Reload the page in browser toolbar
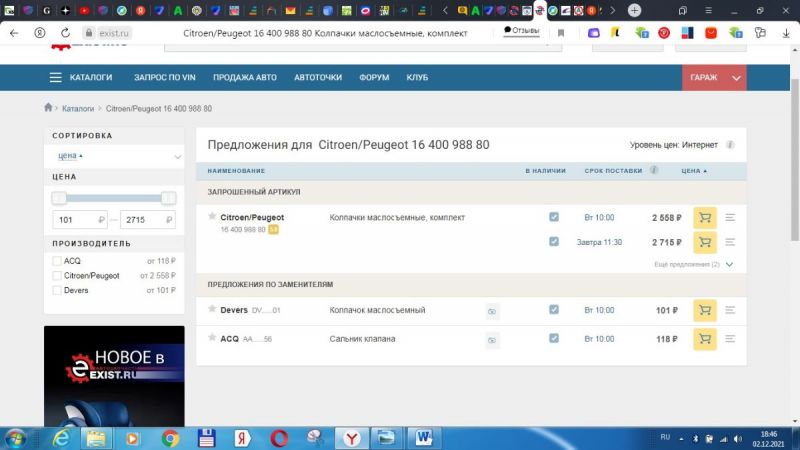The image size is (800, 450). (x=65, y=33)
